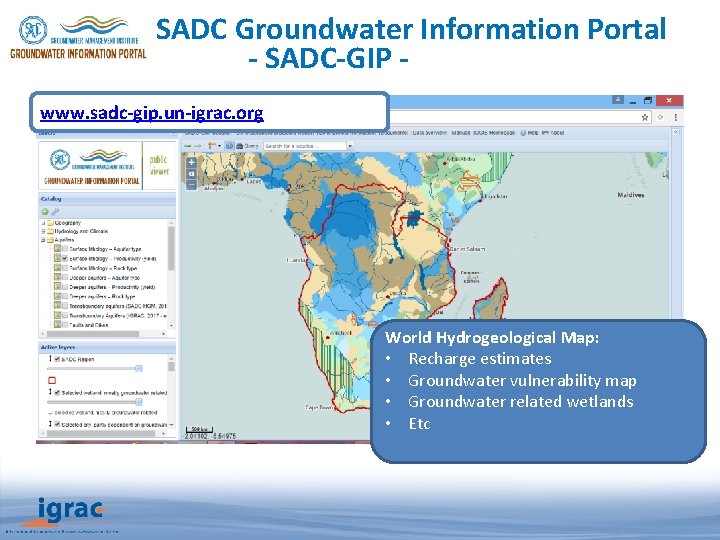Open the browser three-dot menu

(675, 118)
